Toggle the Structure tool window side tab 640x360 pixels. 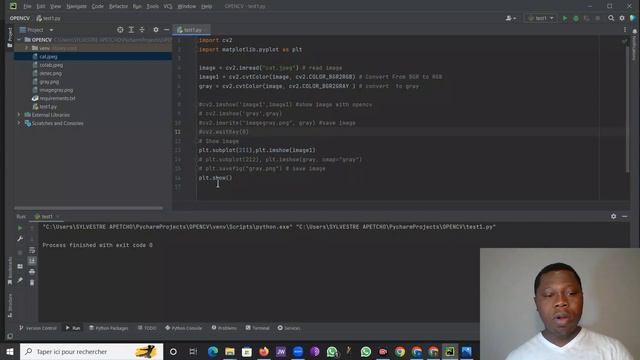(x=10, y=305)
